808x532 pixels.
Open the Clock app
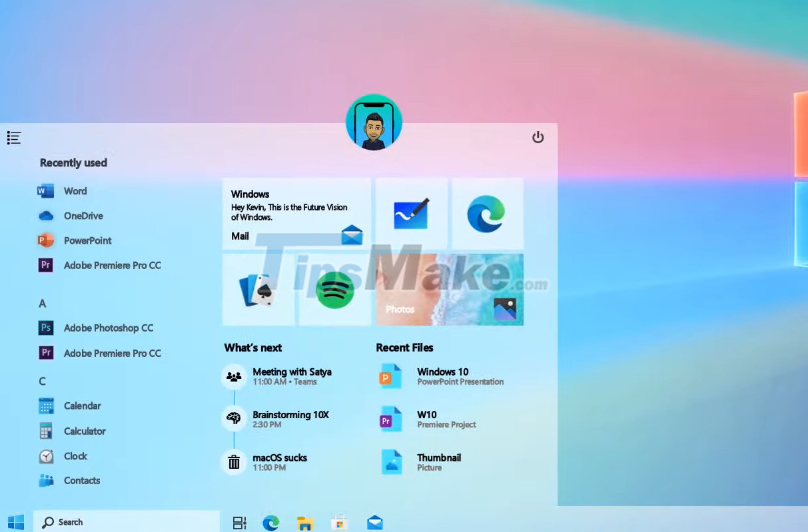[75, 456]
